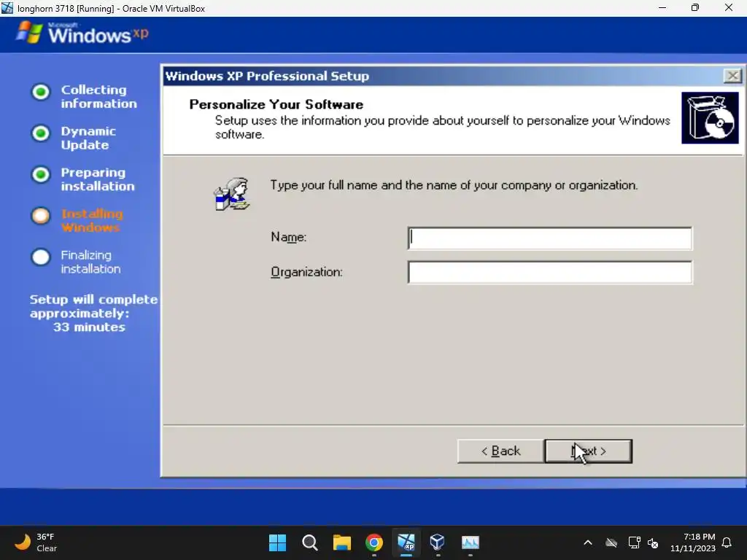
Task: Click the OneDrive cloud tray icon
Action: pos(611,542)
